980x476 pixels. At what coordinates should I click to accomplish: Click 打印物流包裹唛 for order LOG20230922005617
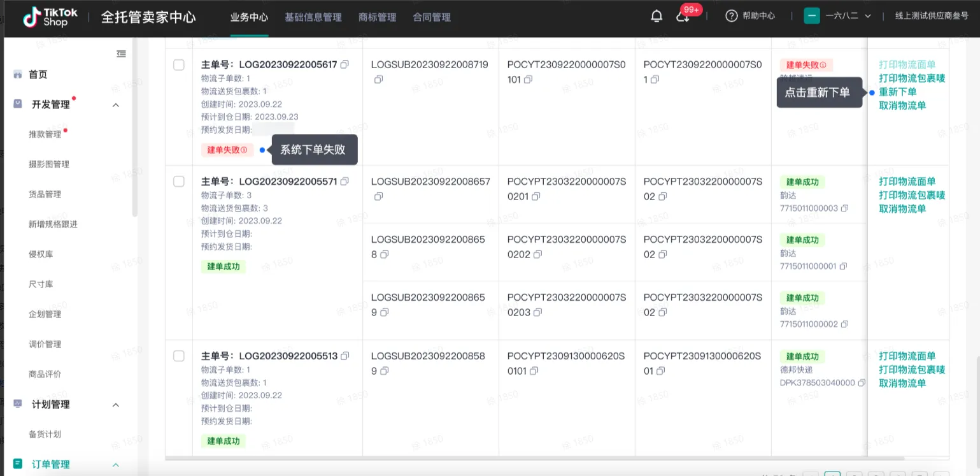click(912, 78)
